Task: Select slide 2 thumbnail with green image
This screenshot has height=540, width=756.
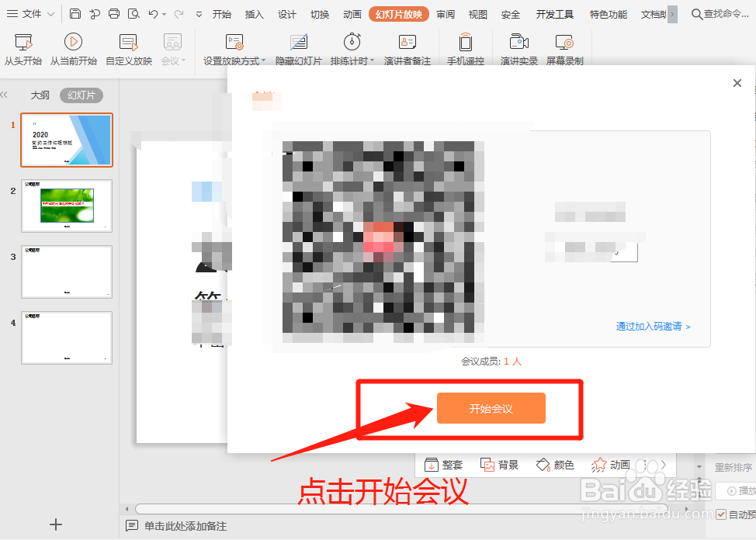Action: (x=67, y=206)
